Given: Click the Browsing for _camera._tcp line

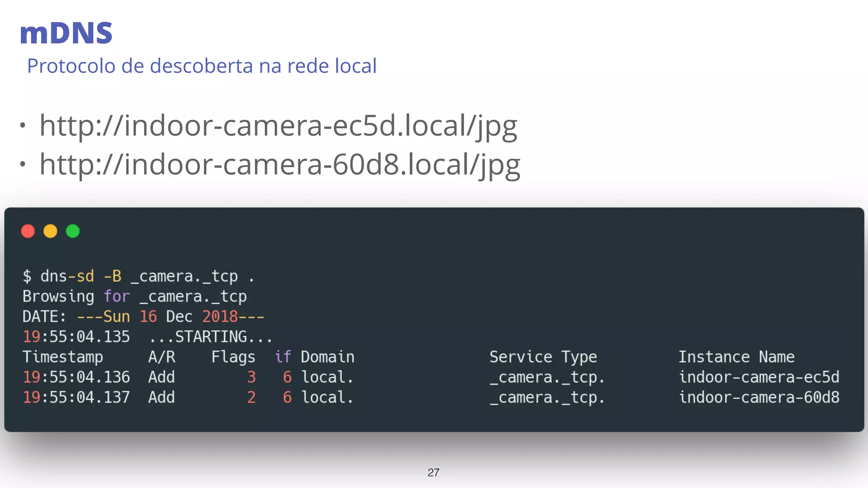Looking at the screenshot, I should [134, 297].
